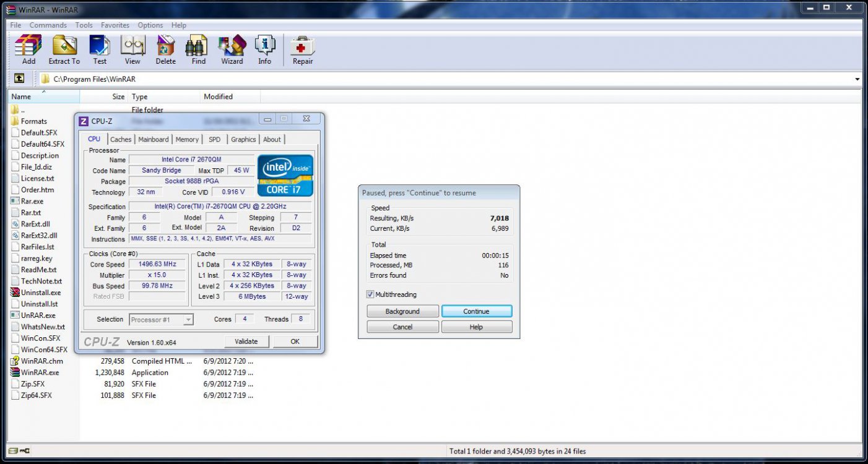This screenshot has width=868, height=464.
Task: Expand the address path dropdown
Action: [x=857, y=79]
